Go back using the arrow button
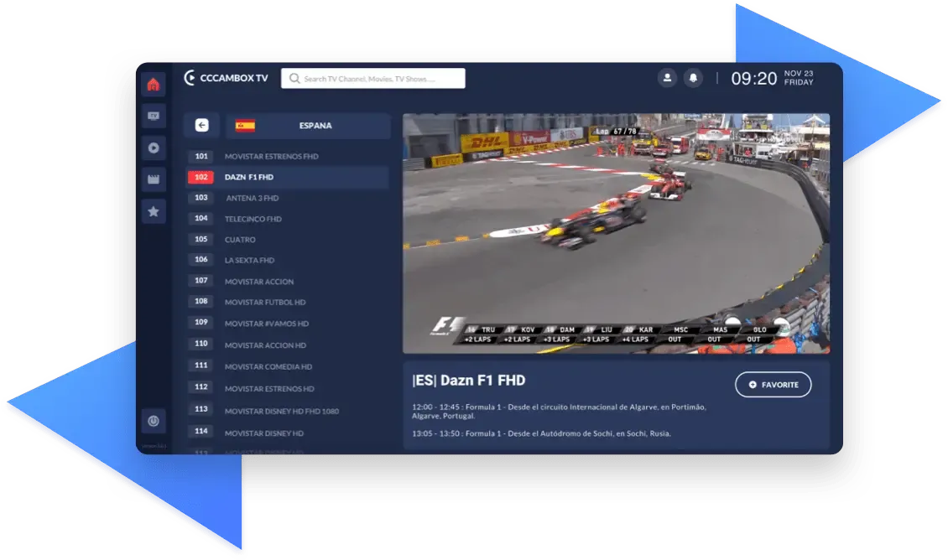Viewport: 948px width, 560px height. tap(201, 124)
